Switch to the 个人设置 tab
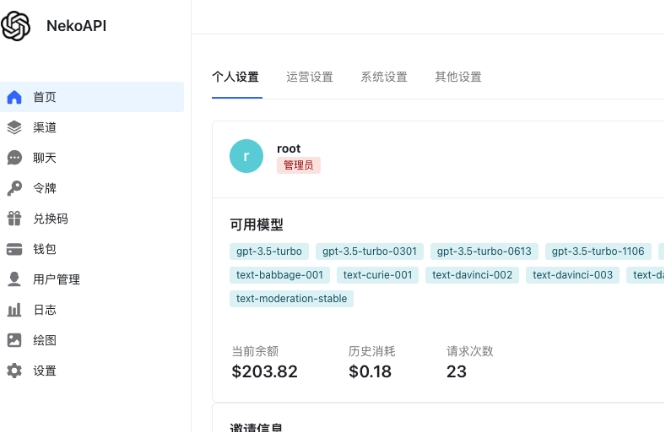The width and height of the screenshot is (664, 432). point(236,77)
